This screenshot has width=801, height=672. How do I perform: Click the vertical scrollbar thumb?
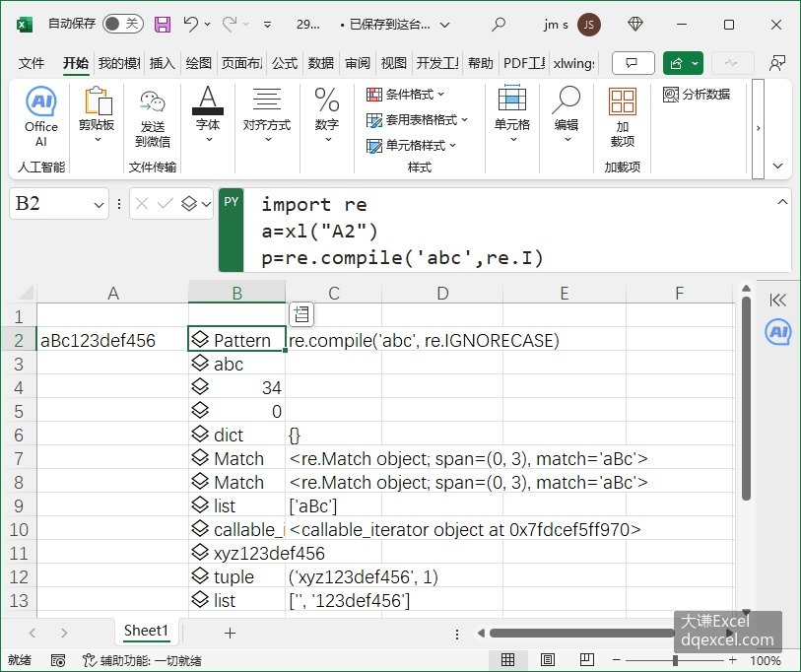pos(747,397)
